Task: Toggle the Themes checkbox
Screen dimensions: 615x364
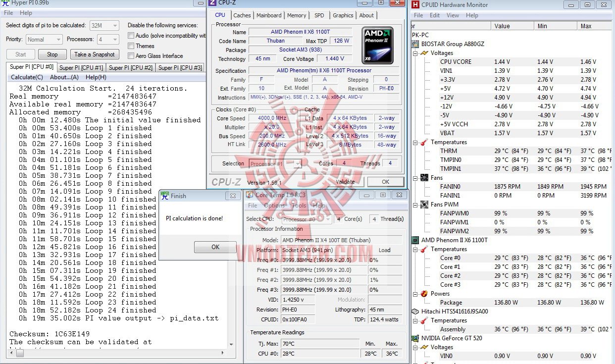Action: tap(131, 46)
